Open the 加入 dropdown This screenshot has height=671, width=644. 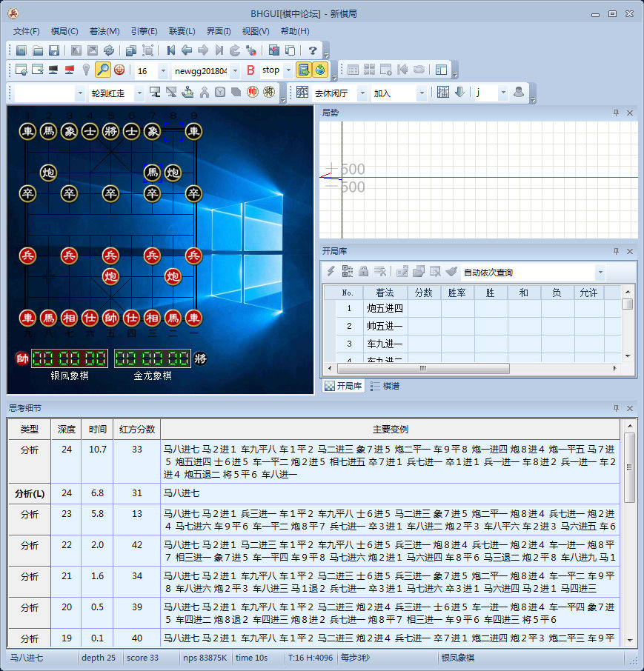pyautogui.click(x=422, y=93)
